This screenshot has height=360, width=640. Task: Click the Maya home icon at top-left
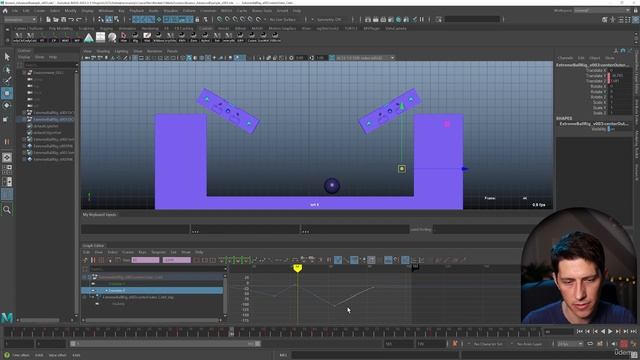coord(5,11)
